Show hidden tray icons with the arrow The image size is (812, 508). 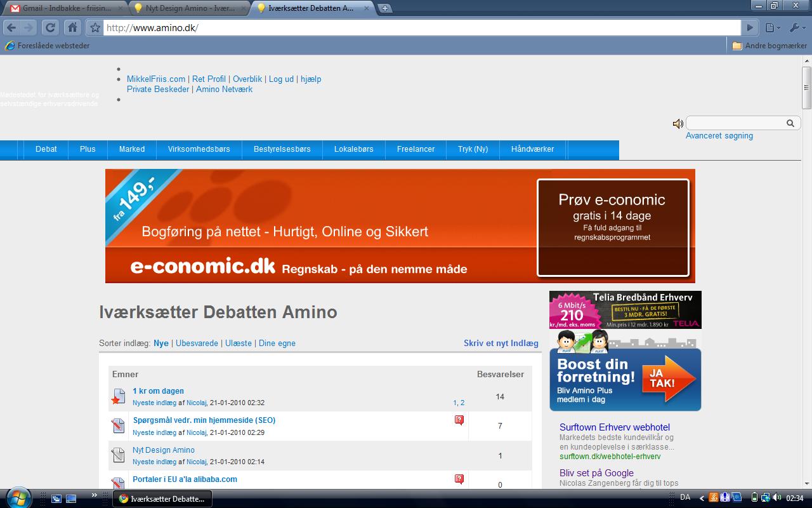pyautogui.click(x=702, y=498)
